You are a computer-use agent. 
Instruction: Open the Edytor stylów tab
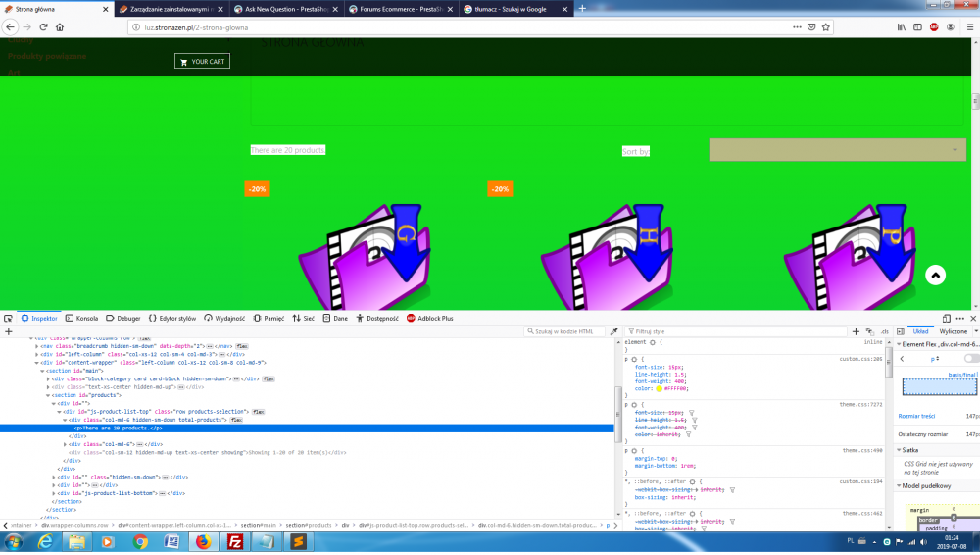click(171, 318)
